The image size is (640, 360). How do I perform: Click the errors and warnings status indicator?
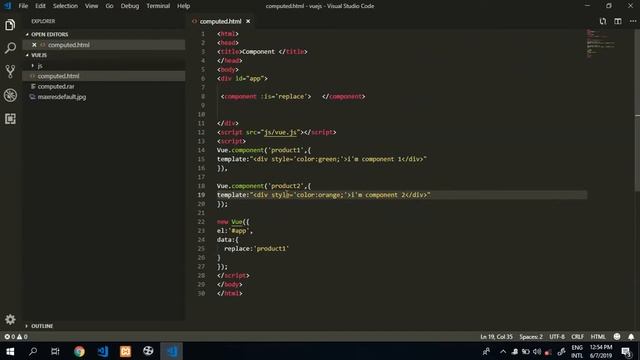[x=16, y=337]
